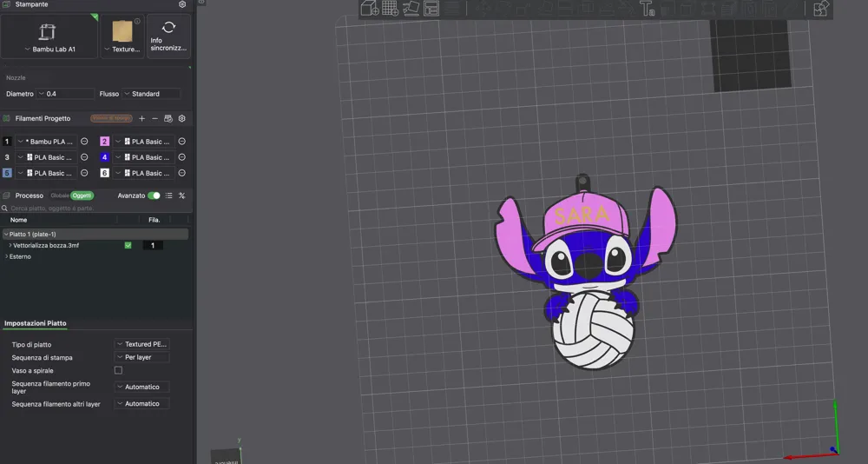The image size is (868, 464).
Task: Click filament number cell 1 of Vettorializza bozza
Action: [153, 245]
